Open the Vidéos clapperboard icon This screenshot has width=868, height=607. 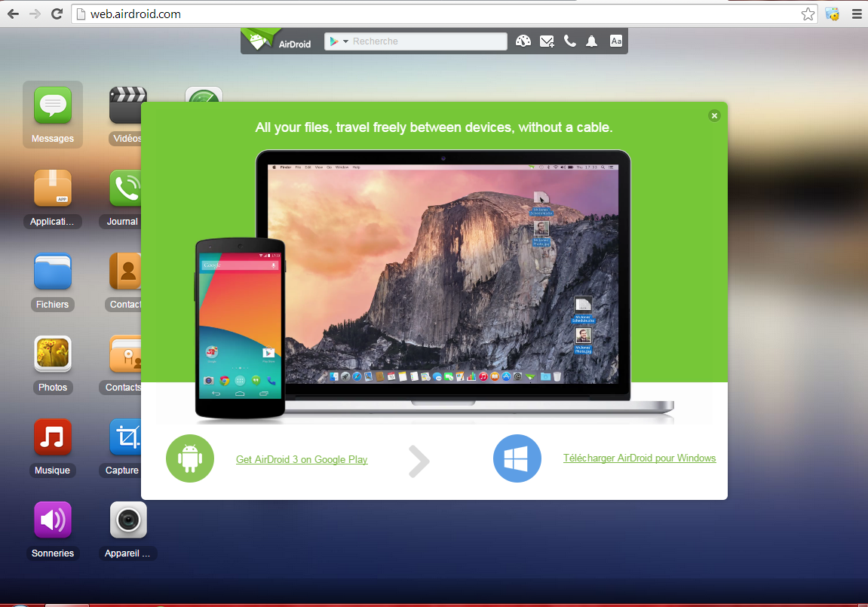pyautogui.click(x=126, y=105)
